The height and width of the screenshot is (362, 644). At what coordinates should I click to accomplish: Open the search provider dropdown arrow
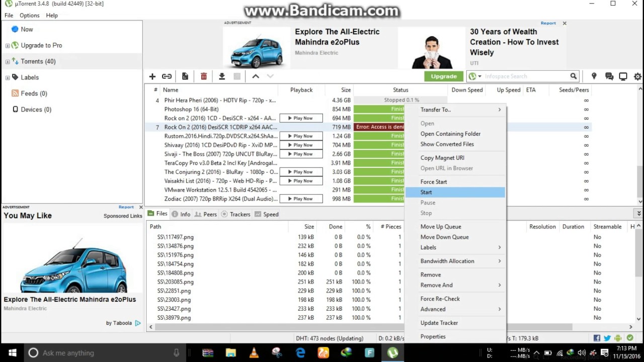click(479, 76)
